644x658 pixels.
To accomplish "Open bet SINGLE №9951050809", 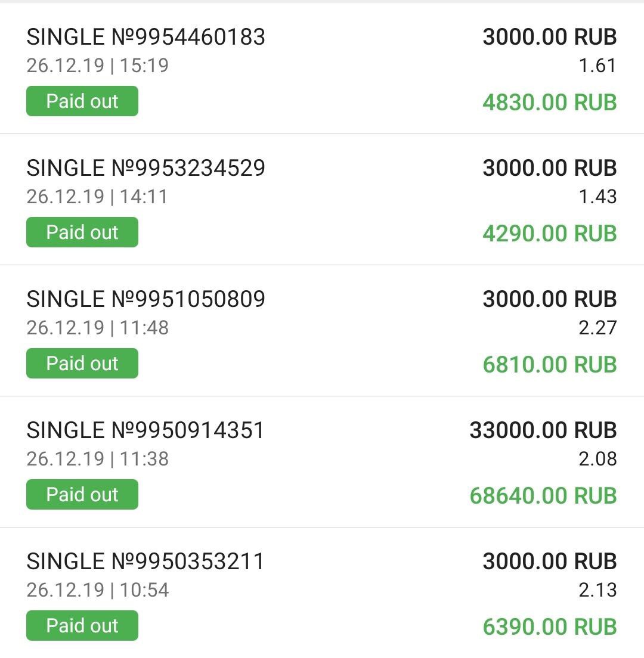I will (x=145, y=300).
